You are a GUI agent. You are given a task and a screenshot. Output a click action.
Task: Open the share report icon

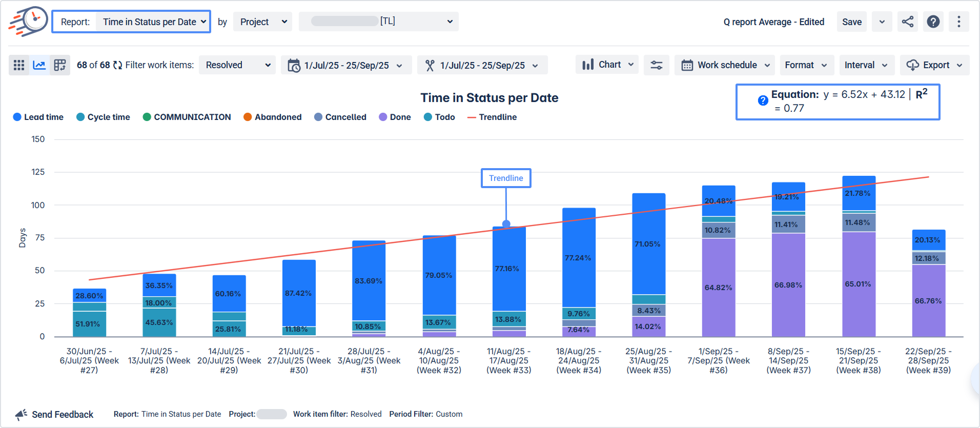[908, 22]
